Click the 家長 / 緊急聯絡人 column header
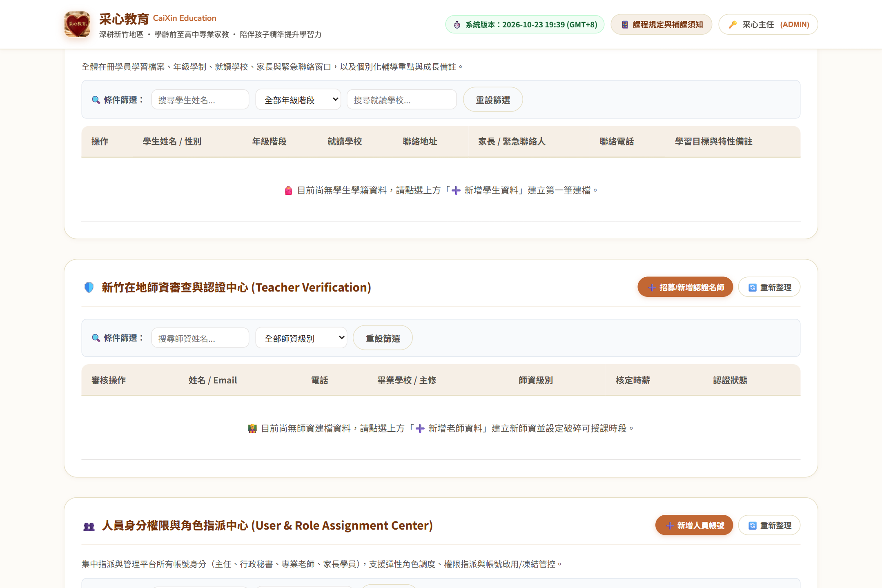Screen dimensions: 882x588 pyautogui.click(x=512, y=141)
